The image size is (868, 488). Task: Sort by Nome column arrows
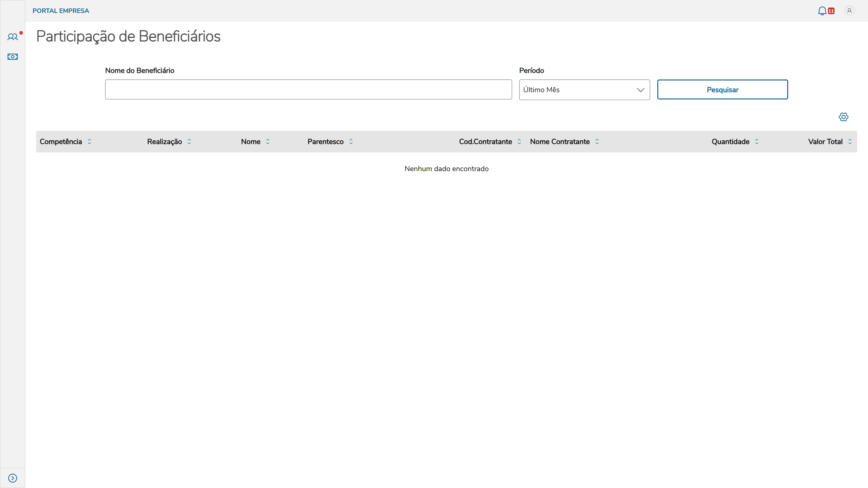tap(268, 142)
